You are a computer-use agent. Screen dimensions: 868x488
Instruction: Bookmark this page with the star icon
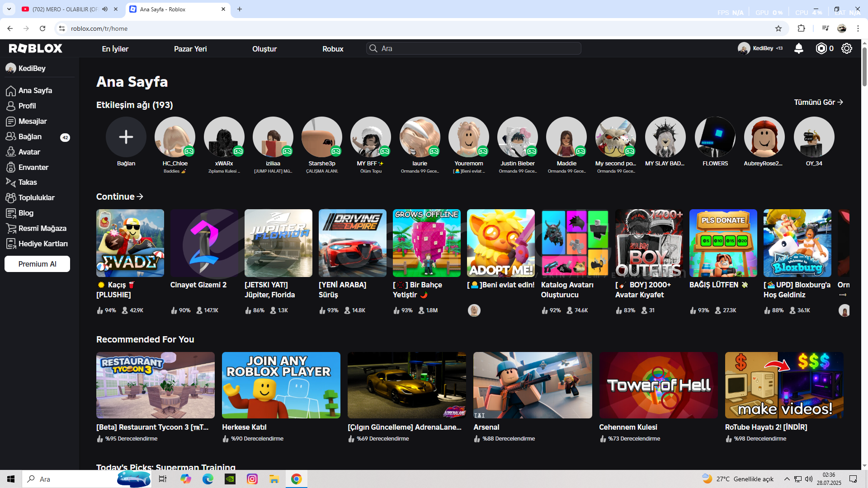(778, 28)
